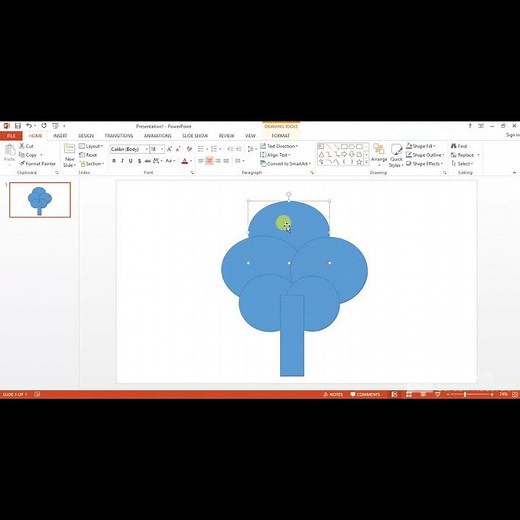Open Shape Fill dropdown
Screen dimensions: 520x520
pos(421,146)
